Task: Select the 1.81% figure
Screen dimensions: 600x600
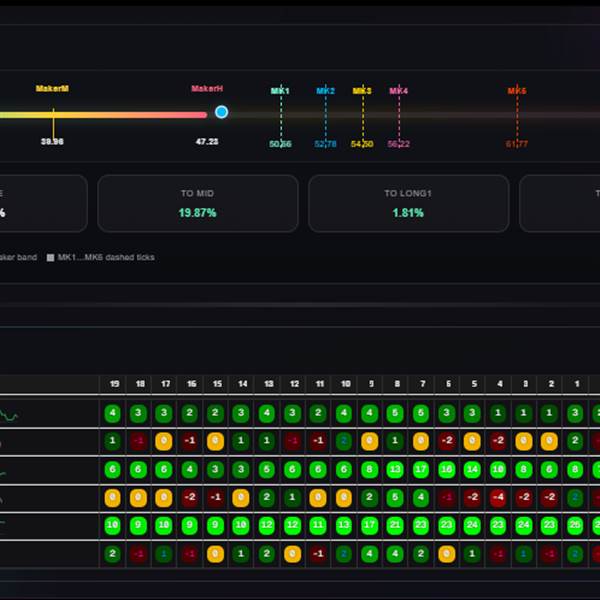Action: point(408,213)
